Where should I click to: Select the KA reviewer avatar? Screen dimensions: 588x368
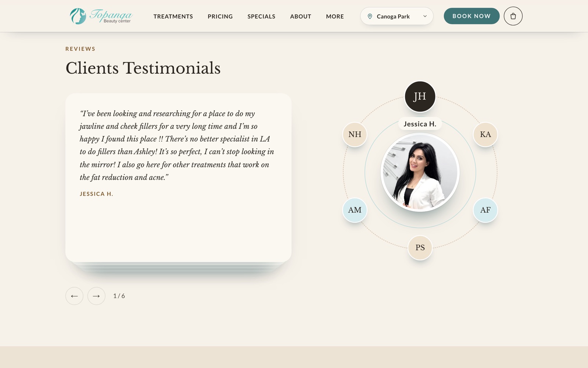pyautogui.click(x=485, y=134)
